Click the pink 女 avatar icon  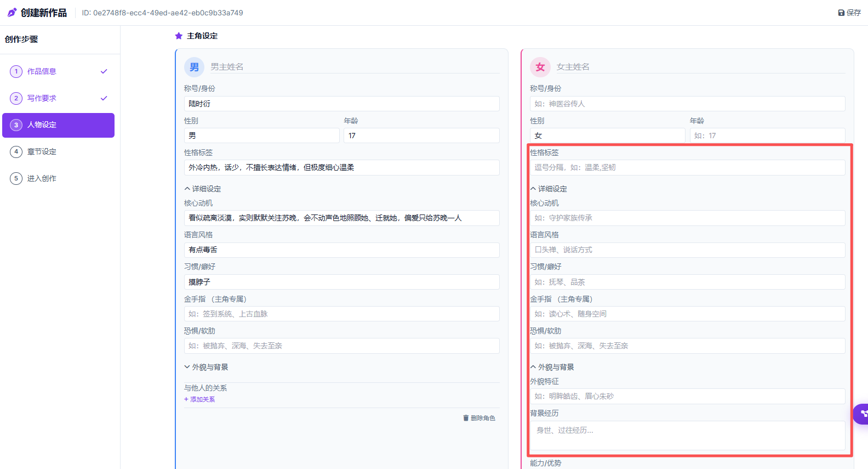[540, 67]
